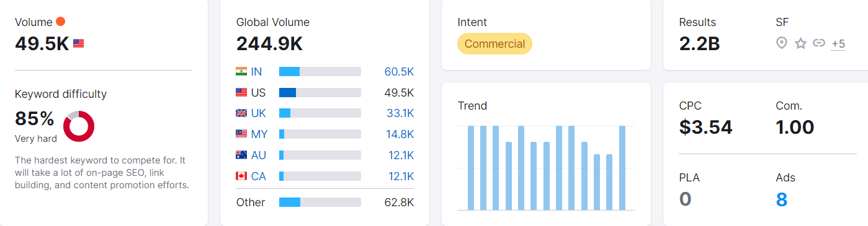Click the keyword difficulty donut chart
The image size is (868, 226).
click(x=79, y=126)
